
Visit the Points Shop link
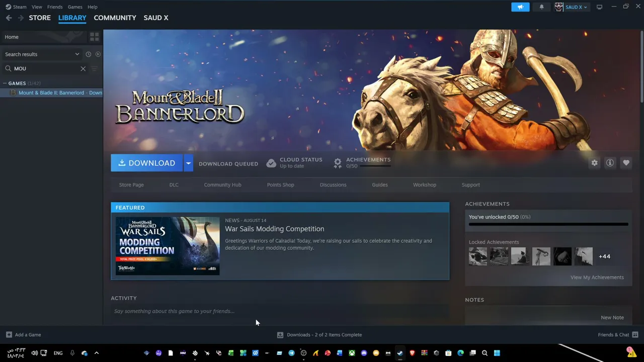coord(280,185)
